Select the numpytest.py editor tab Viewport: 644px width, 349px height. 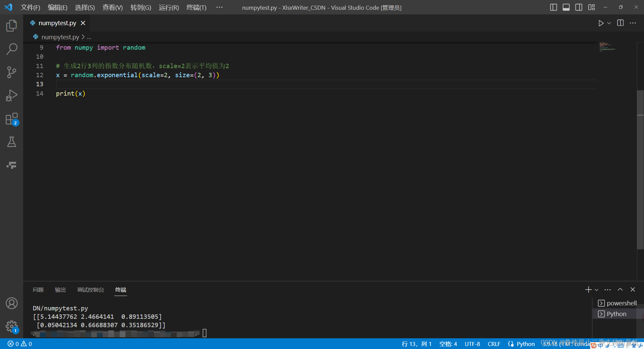coord(57,23)
